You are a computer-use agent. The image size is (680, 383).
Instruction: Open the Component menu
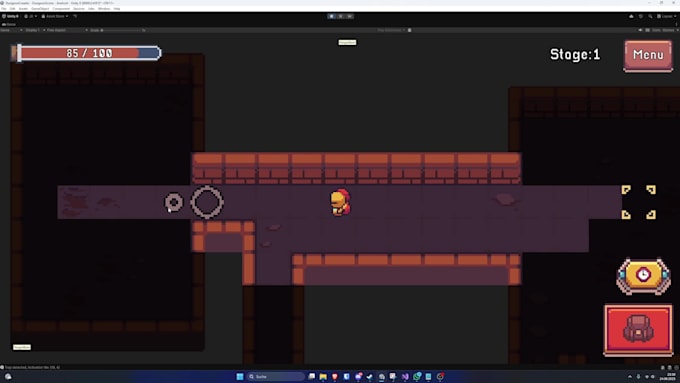click(61, 9)
